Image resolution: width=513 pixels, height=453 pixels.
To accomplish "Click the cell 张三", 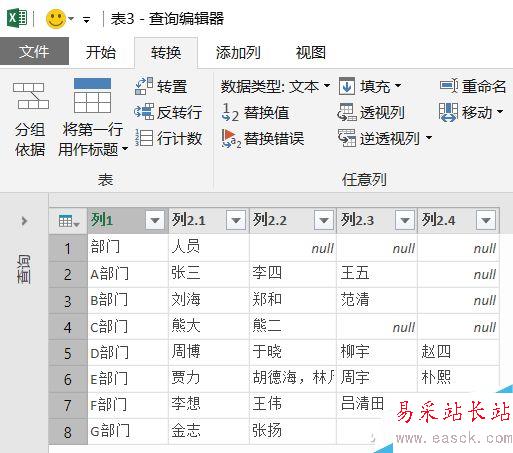I will 209,274.
